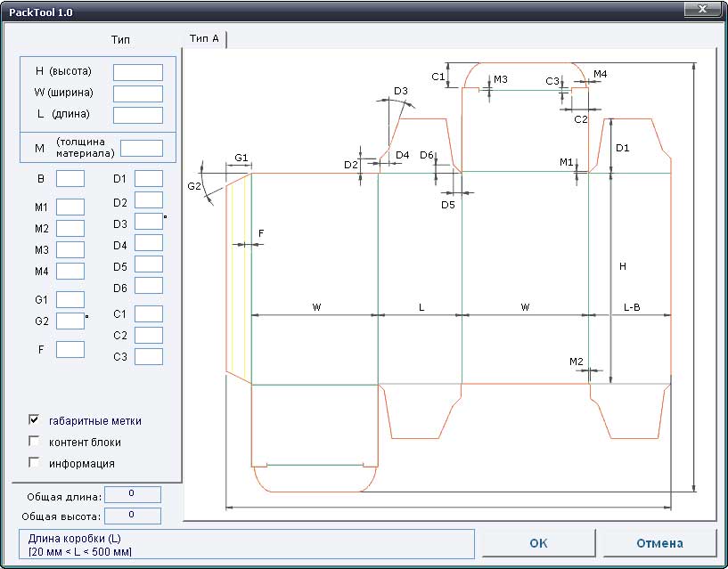Click the D1 input field
The height and width of the screenshot is (569, 728).
tap(149, 178)
